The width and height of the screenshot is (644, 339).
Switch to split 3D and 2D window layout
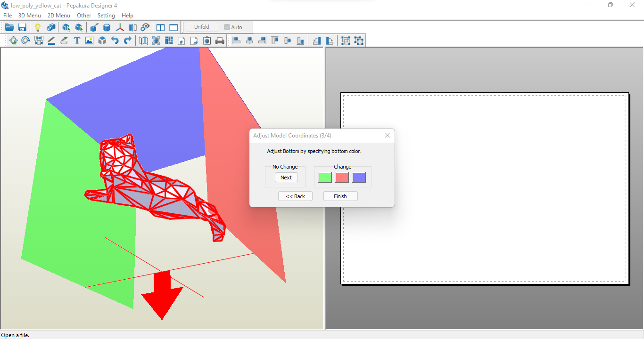161,27
